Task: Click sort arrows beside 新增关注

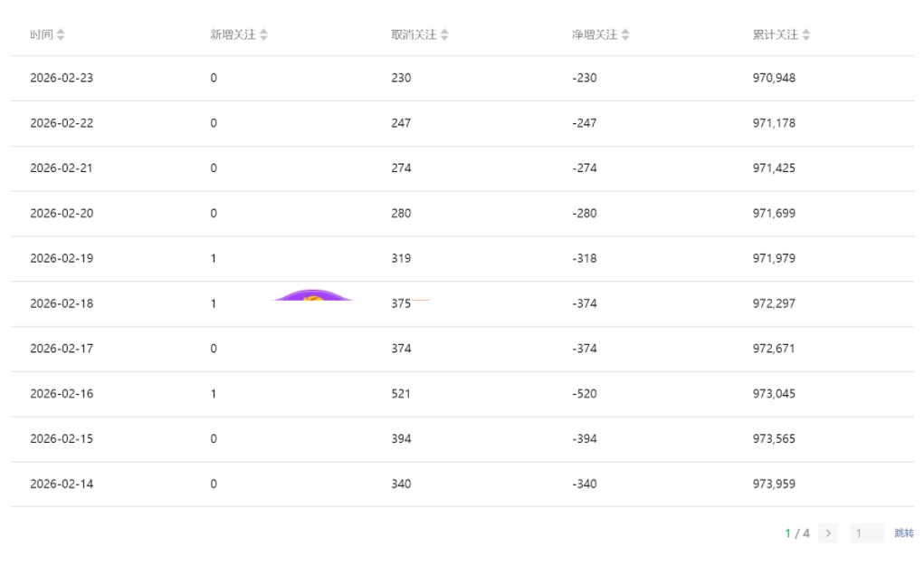Action: click(x=263, y=34)
